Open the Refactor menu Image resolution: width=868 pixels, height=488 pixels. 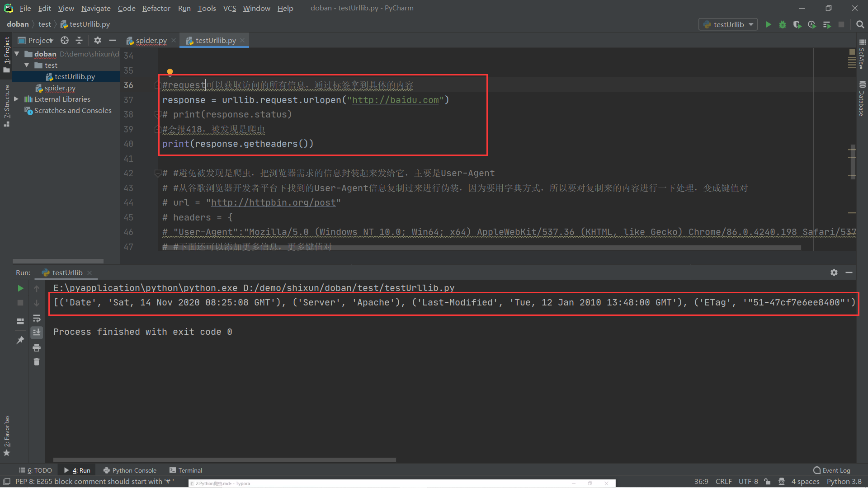point(156,8)
